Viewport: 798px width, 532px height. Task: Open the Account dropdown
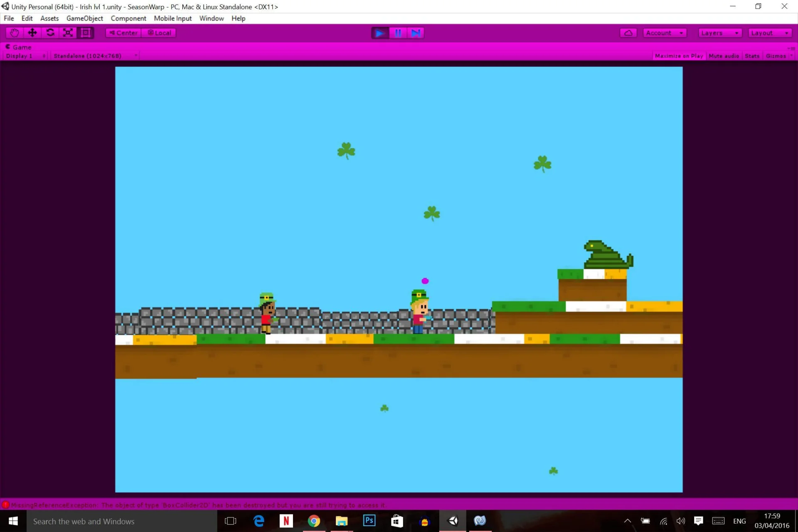665,33
